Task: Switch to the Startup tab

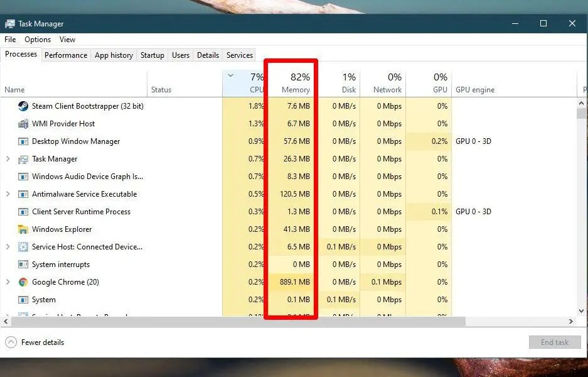Action: pyautogui.click(x=152, y=55)
